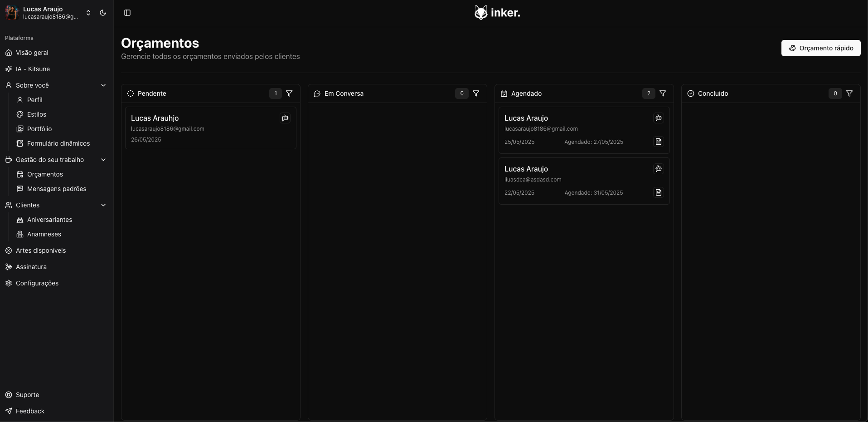This screenshot has height=422, width=868.
Task: Click the Configurações gear icon
Action: pyautogui.click(x=9, y=283)
